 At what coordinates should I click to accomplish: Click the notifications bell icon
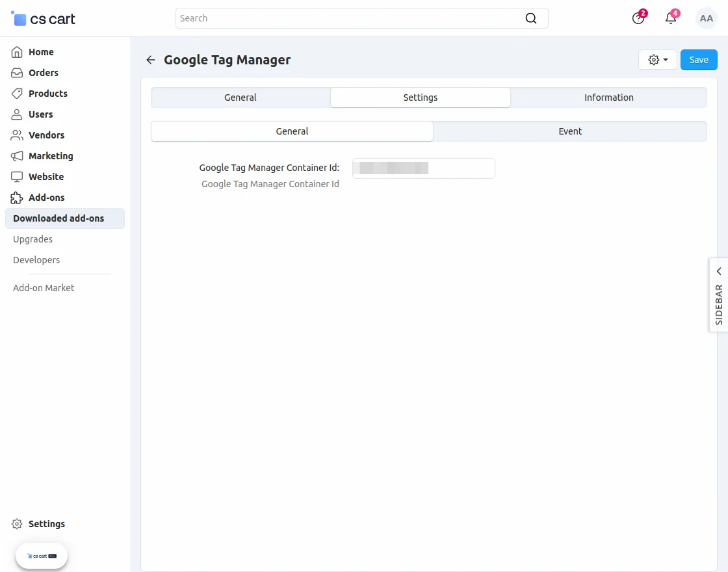pyautogui.click(x=670, y=18)
